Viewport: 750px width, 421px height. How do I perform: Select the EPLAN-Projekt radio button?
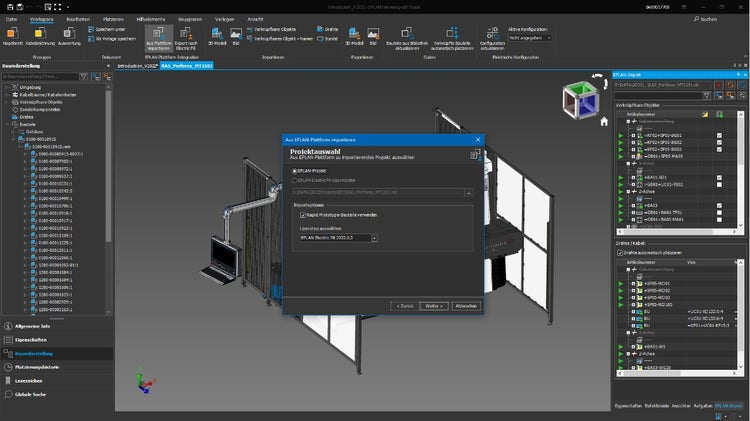[293, 171]
